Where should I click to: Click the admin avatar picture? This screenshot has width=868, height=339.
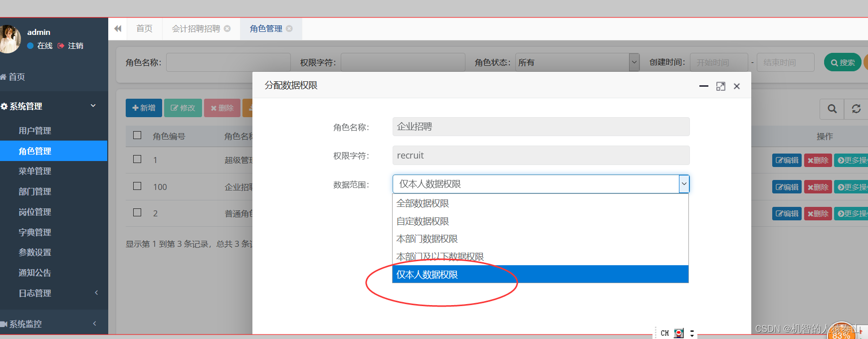click(x=9, y=39)
